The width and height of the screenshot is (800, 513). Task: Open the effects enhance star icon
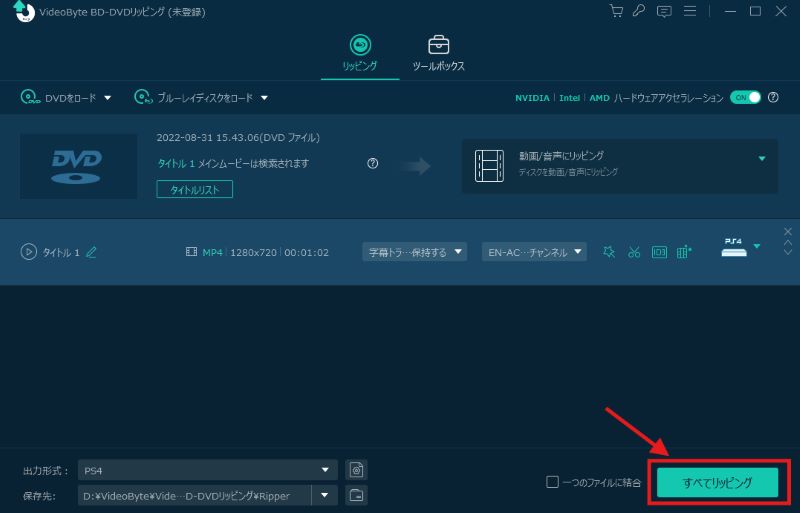(609, 252)
